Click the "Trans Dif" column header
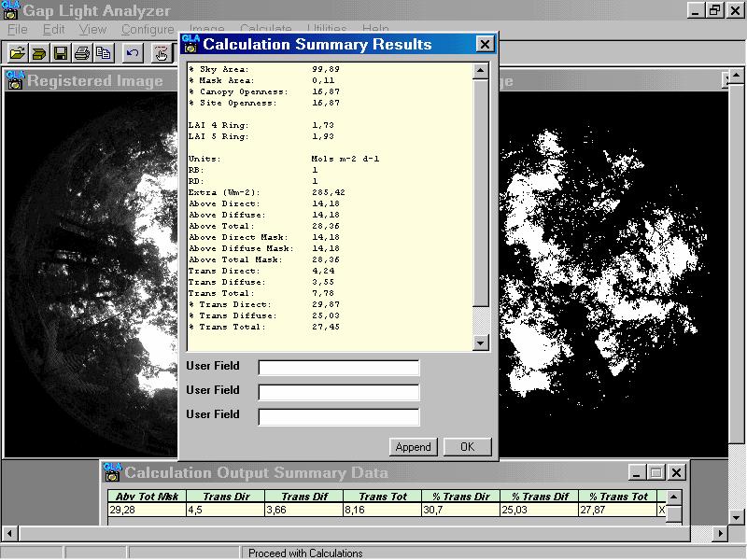The width and height of the screenshot is (747, 560). point(304,497)
